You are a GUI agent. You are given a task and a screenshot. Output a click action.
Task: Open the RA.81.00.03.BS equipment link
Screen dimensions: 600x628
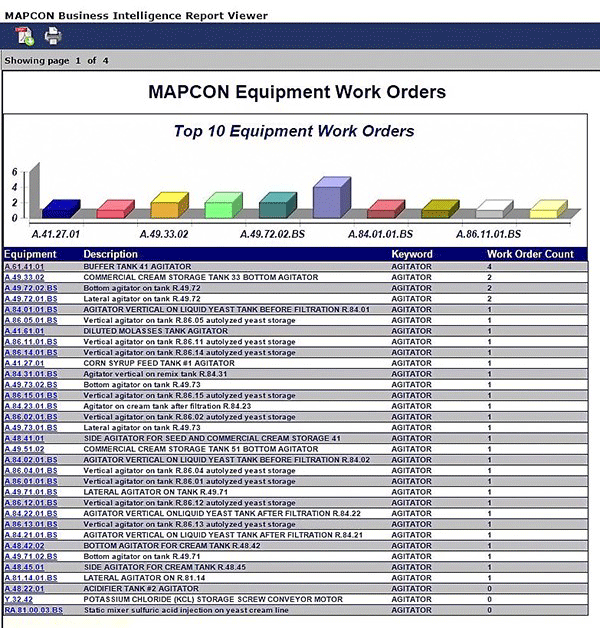pos(33,610)
